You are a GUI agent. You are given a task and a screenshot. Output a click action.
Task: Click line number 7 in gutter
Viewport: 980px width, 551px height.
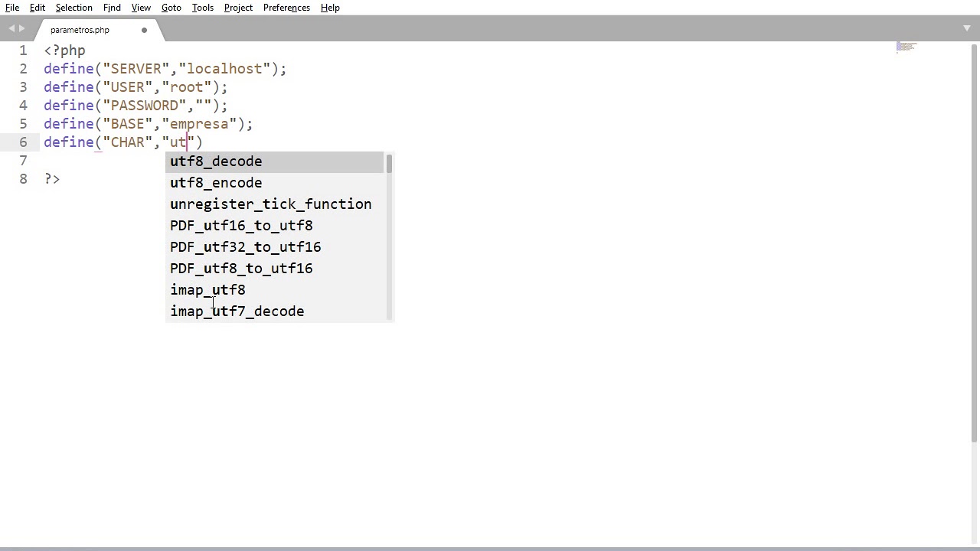(x=23, y=161)
